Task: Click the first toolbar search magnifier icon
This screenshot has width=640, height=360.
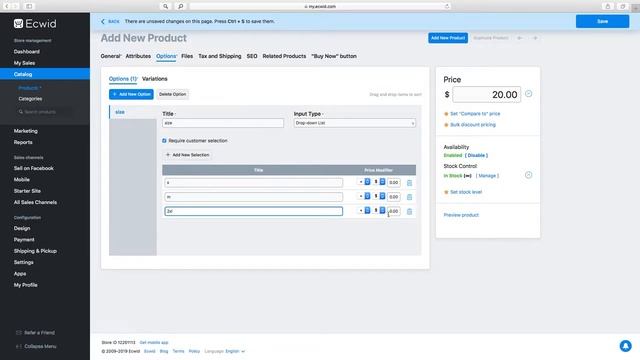Action: [165, 6]
